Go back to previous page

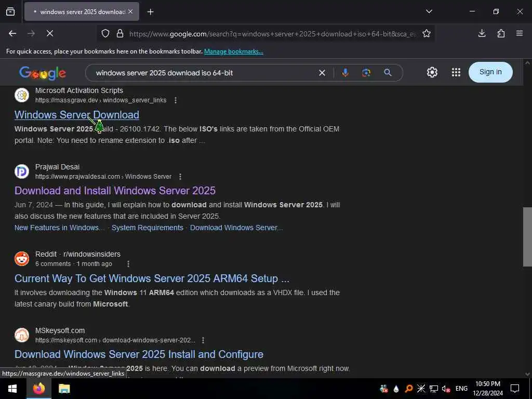pos(12,33)
